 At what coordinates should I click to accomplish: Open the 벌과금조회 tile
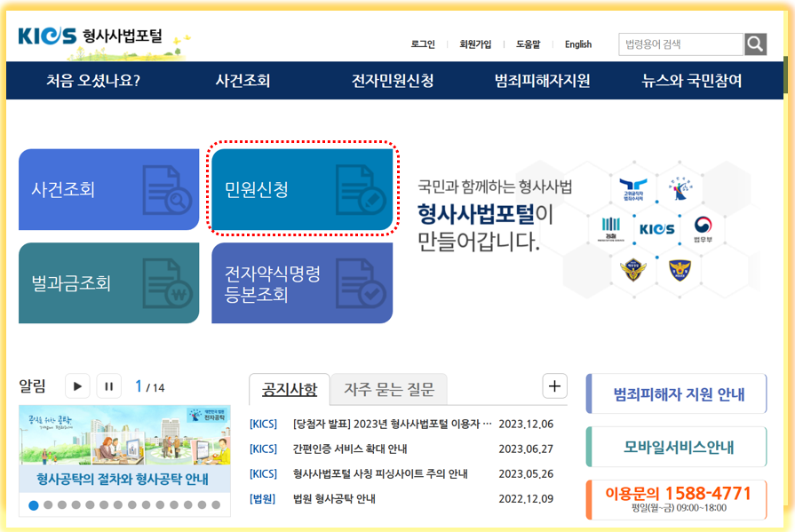108,283
